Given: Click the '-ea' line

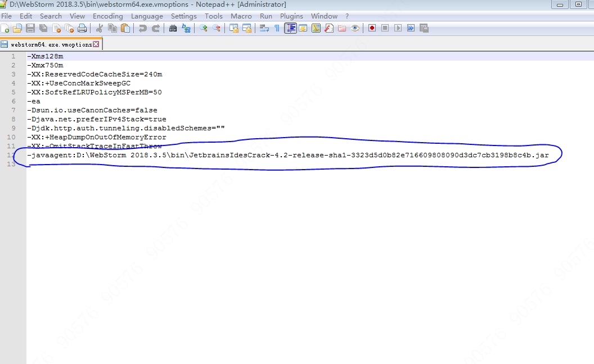Looking at the screenshot, I should [34, 102].
